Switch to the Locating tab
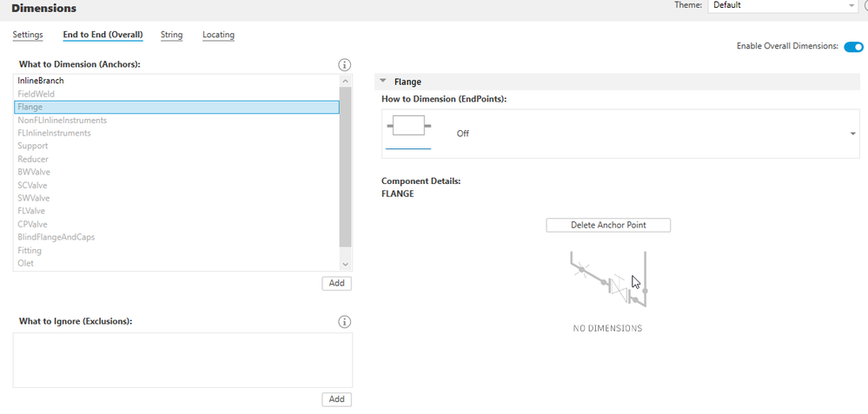Viewport: 868px width, 414px height. (x=218, y=35)
